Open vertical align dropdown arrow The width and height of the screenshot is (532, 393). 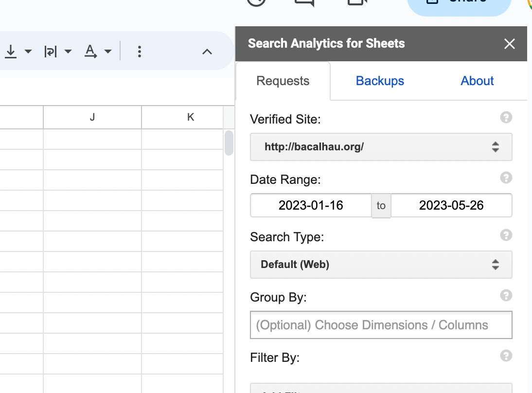tap(28, 52)
